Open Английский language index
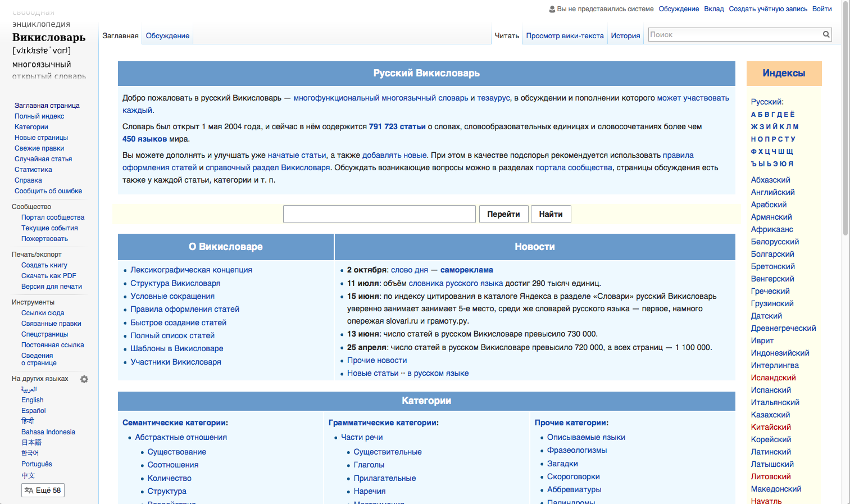The height and width of the screenshot is (504, 850). pyautogui.click(x=772, y=192)
